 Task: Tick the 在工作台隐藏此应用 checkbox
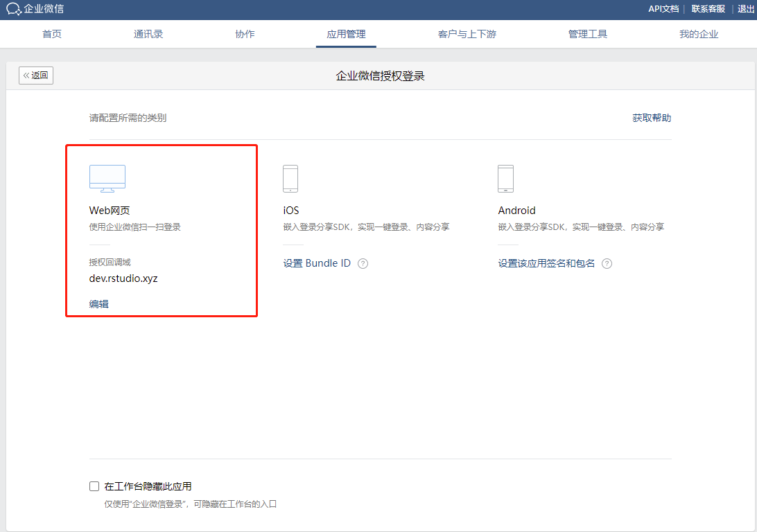tap(94, 486)
